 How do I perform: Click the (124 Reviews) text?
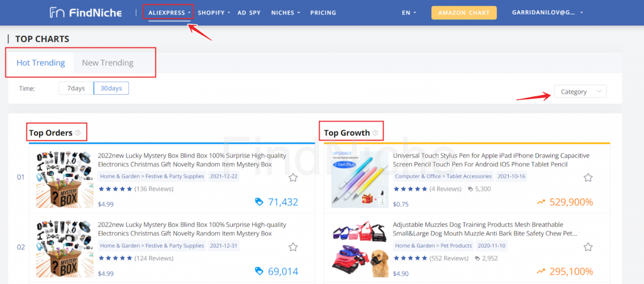tap(154, 259)
